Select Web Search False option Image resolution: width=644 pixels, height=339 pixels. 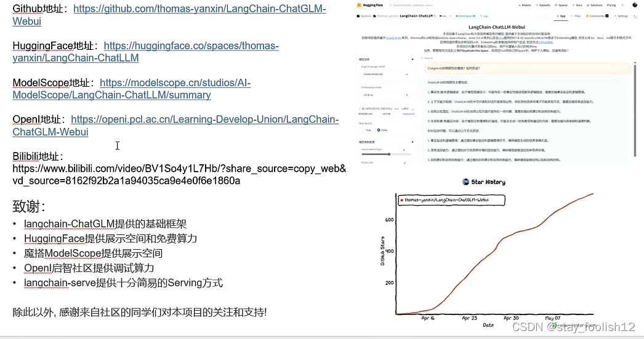(x=382, y=130)
